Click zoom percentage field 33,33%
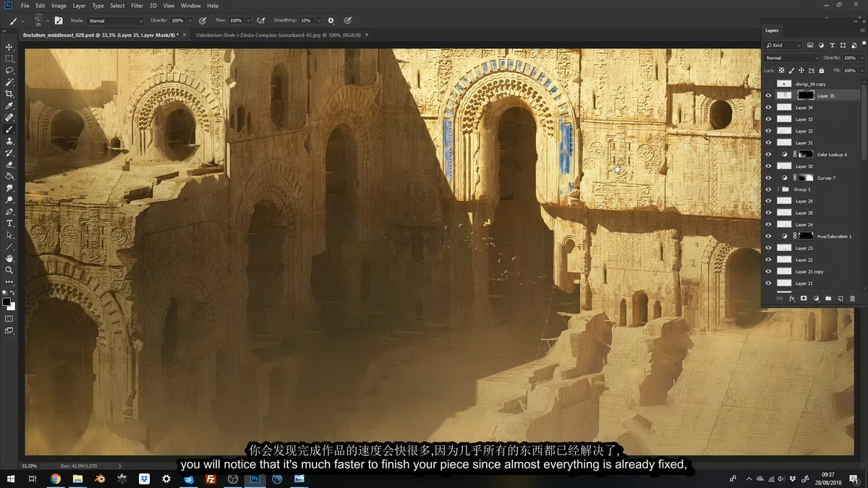The width and height of the screenshot is (868, 488). [30, 466]
